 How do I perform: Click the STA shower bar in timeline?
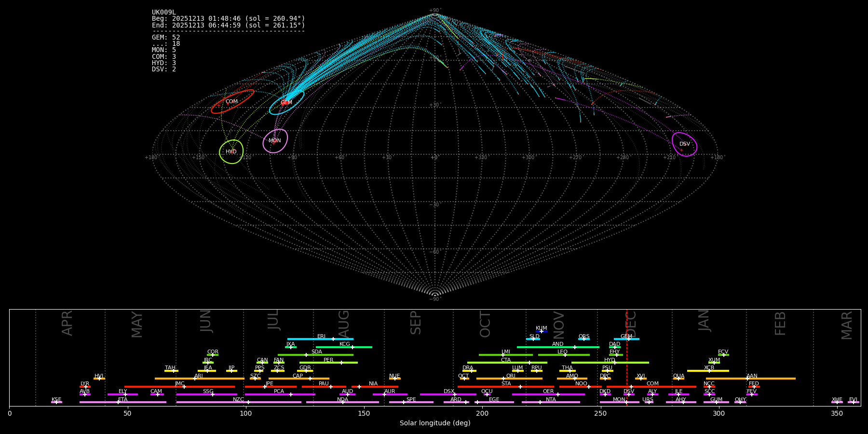pyautogui.click(x=505, y=387)
